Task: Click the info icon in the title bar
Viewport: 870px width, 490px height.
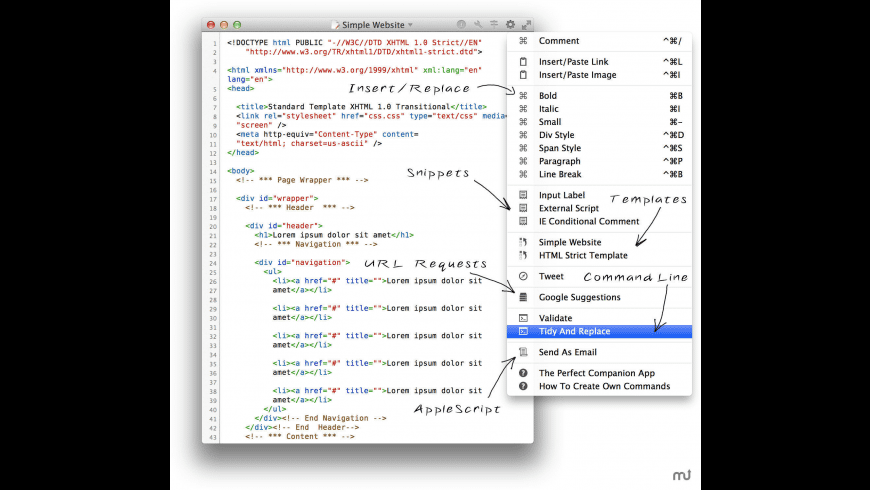Action: tap(461, 24)
